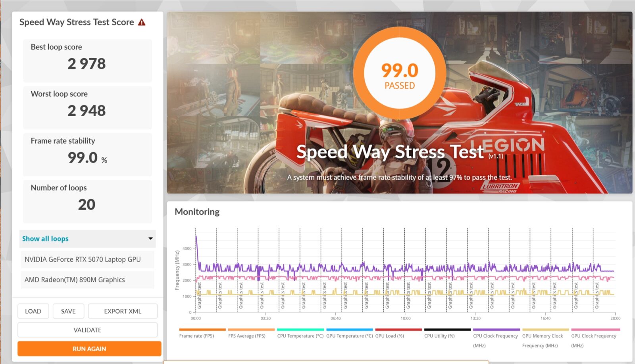This screenshot has height=364, width=635.
Task: Click the 10:00 time marker on the chart axis
Action: (x=406, y=318)
